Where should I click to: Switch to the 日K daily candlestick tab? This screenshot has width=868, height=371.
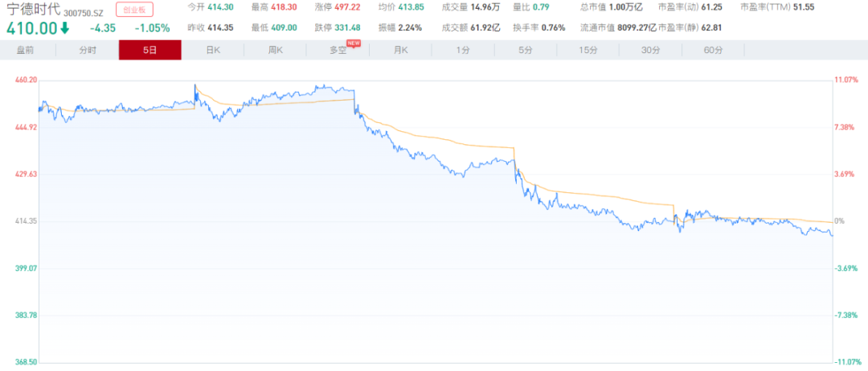tap(213, 50)
